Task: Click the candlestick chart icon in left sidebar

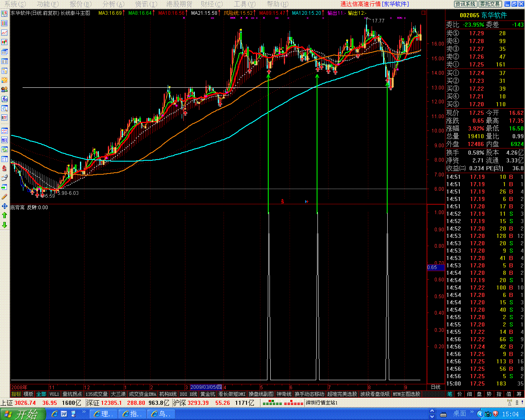Action: (x=5, y=42)
